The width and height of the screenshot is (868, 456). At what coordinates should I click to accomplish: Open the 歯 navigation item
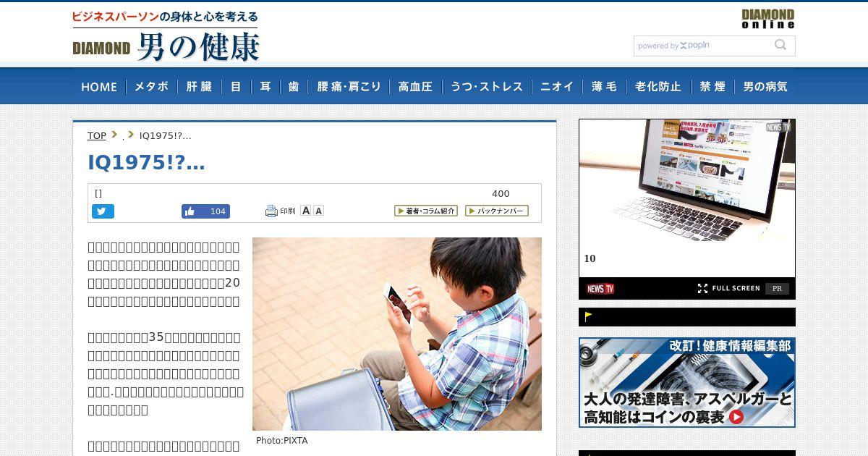click(294, 87)
